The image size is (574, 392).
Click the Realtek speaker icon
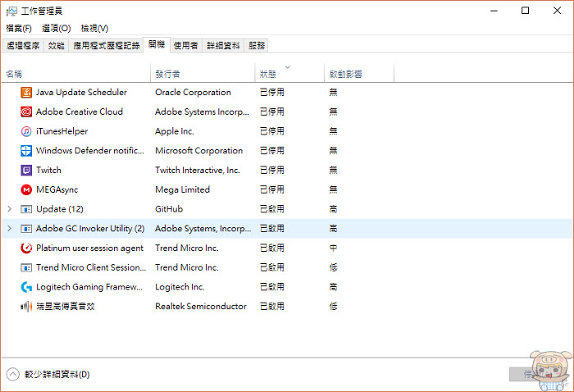(26, 307)
